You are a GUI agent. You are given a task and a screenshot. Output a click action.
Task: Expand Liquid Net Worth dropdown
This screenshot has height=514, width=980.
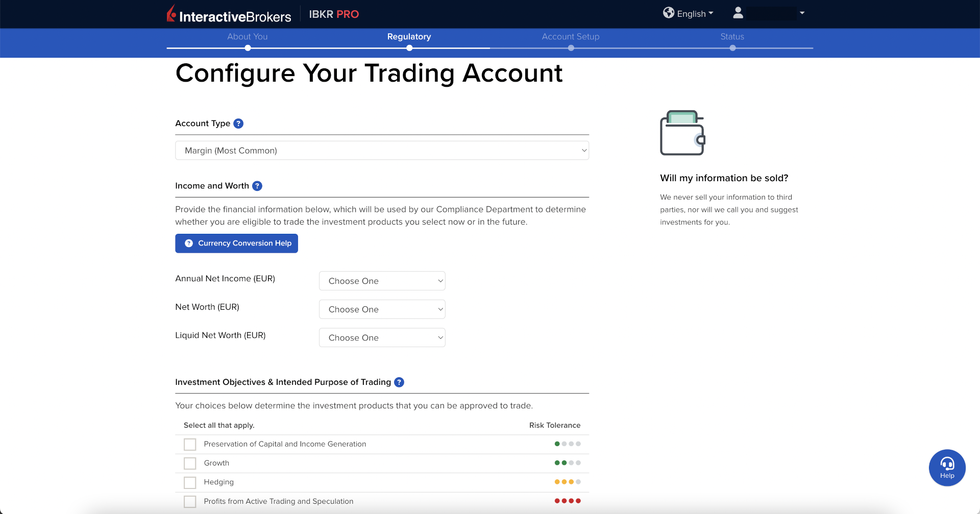(x=382, y=338)
